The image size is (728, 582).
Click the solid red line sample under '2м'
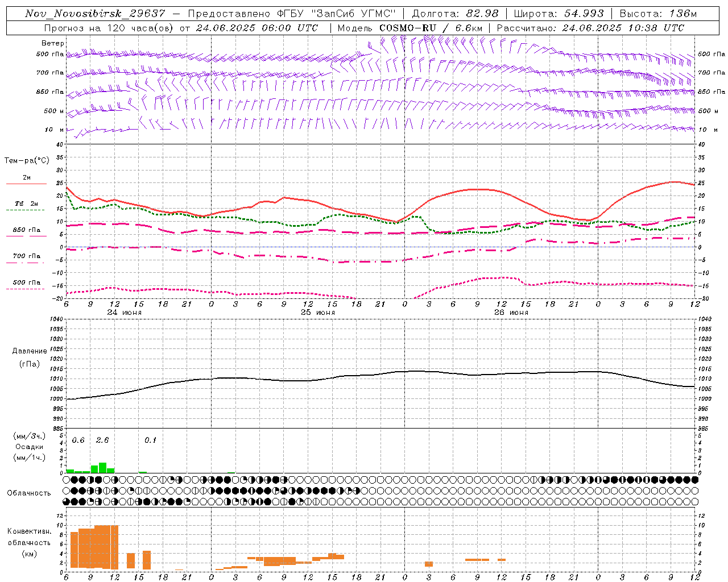(x=26, y=184)
